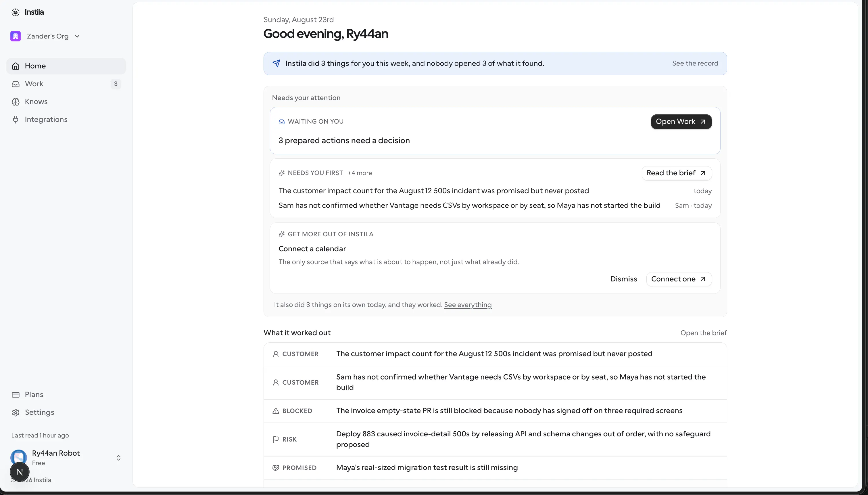Viewport: 868px width, 495px height.
Task: Open the Instila weekly summary banner text
Action: point(415,64)
